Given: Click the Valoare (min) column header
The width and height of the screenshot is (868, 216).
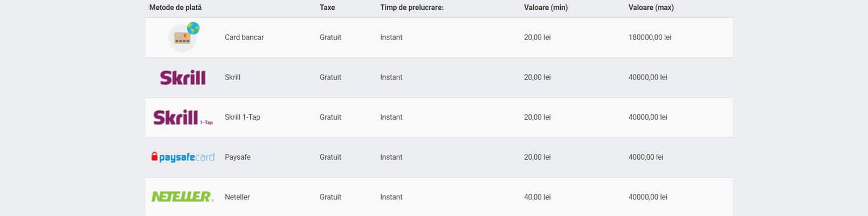Looking at the screenshot, I should 546,8.
